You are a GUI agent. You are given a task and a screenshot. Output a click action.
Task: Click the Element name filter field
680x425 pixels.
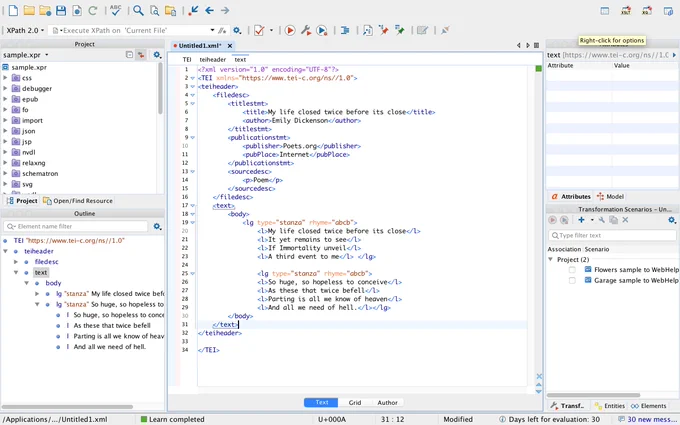click(76, 226)
